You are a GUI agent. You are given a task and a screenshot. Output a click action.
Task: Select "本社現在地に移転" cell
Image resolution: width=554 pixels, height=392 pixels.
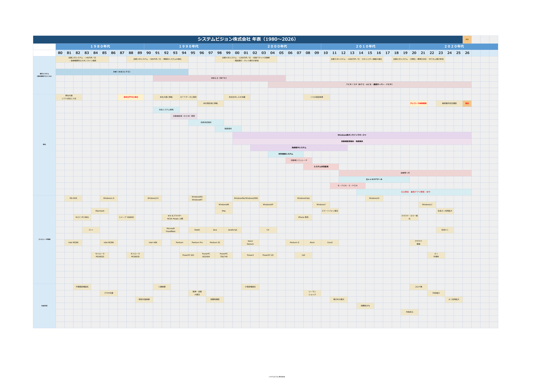pyautogui.click(x=210, y=104)
